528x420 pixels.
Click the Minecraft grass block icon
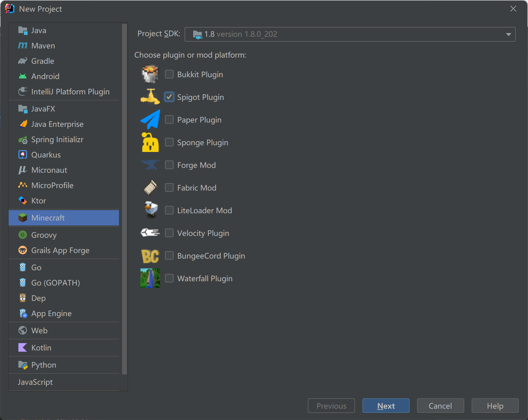point(23,218)
